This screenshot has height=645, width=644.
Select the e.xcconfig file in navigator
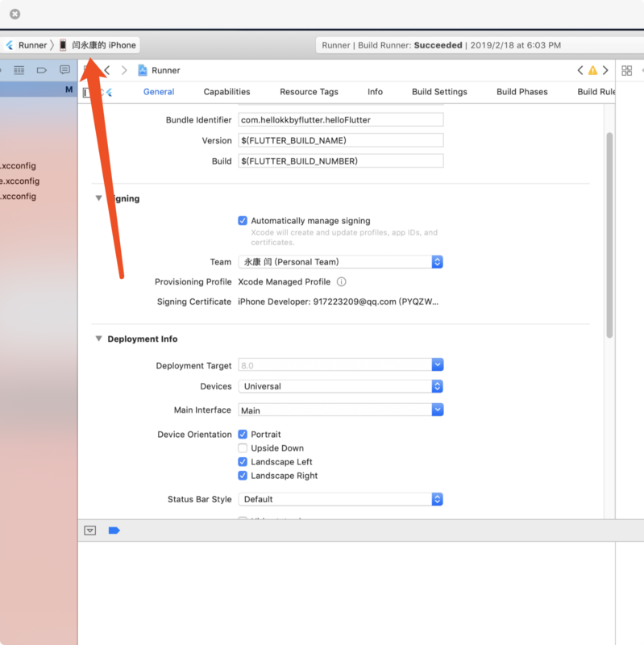(19, 181)
